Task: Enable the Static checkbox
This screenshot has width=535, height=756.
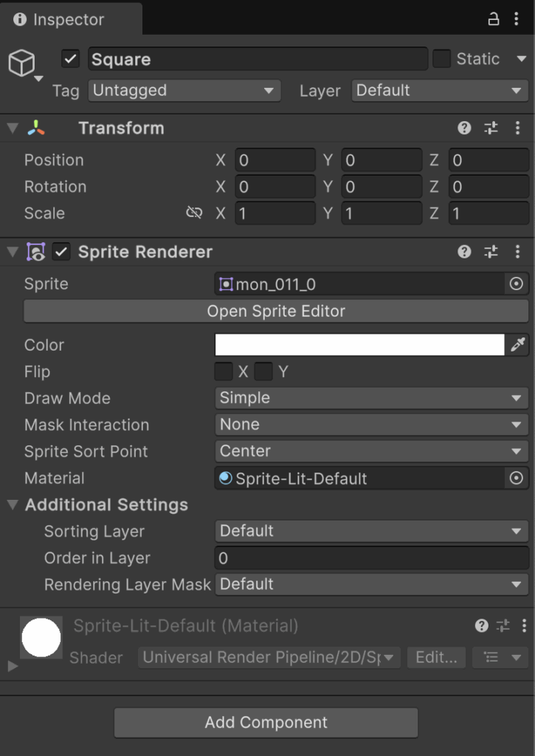Action: 441,59
